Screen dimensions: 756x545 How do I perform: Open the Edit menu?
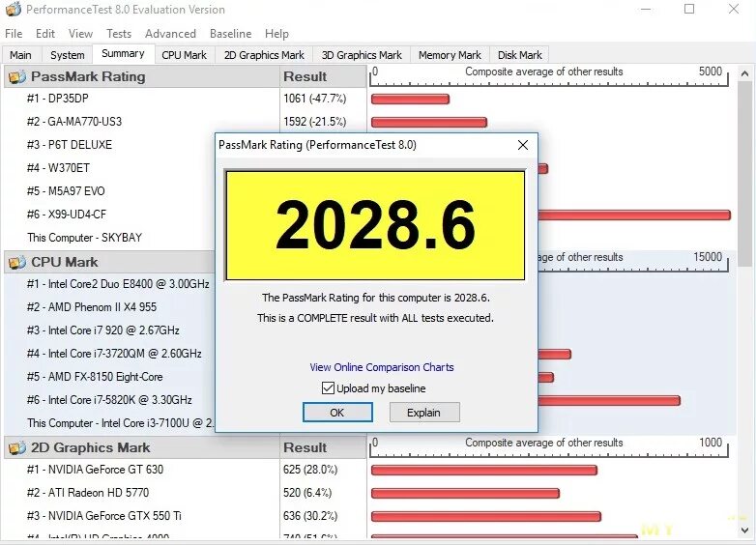(x=44, y=34)
